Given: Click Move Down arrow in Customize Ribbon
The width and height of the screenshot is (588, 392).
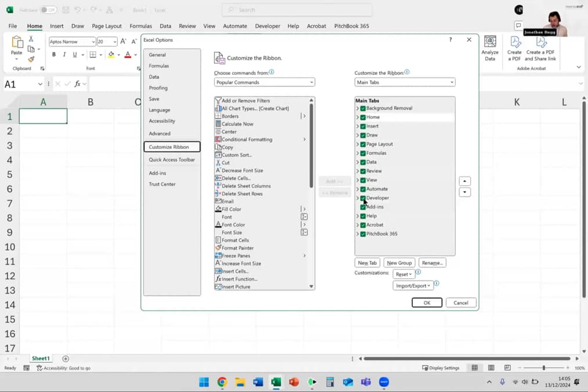Looking at the screenshot, I should click(x=464, y=192).
